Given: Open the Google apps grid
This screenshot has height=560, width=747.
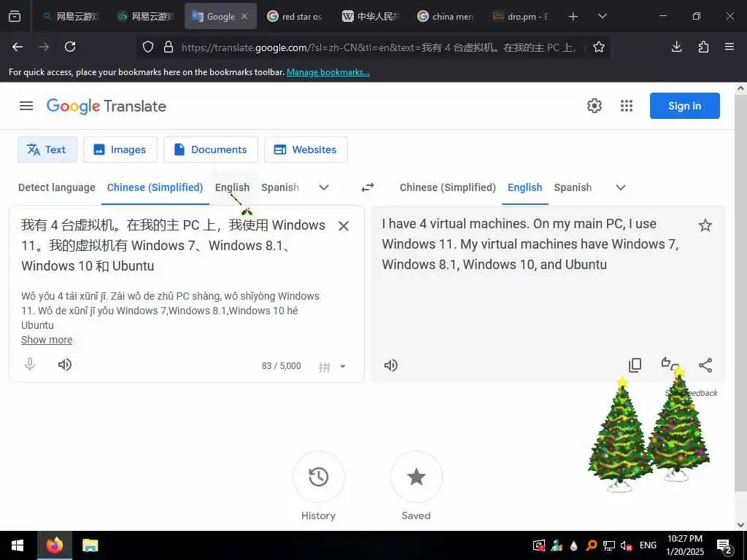Looking at the screenshot, I should pyautogui.click(x=627, y=106).
